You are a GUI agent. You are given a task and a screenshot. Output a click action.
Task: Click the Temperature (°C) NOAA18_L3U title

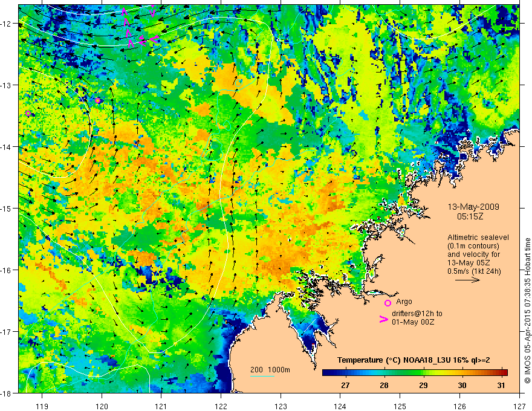pos(414,360)
